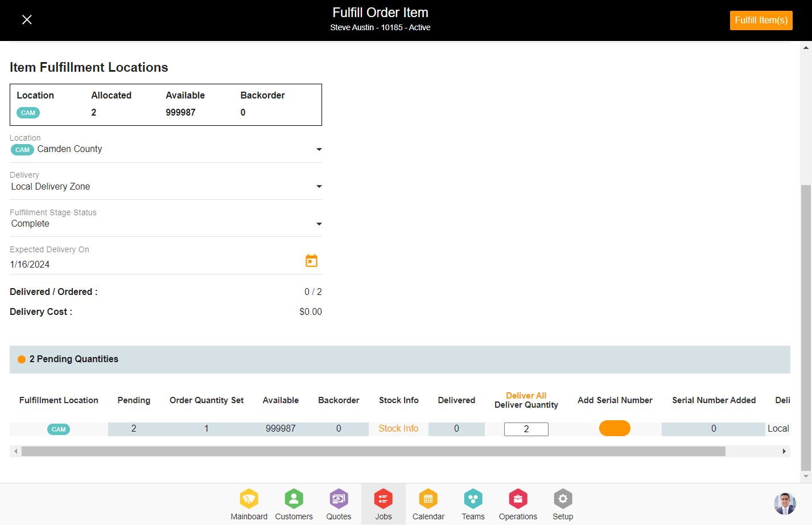The height and width of the screenshot is (525, 812).
Task: Expand the Delivery dropdown
Action: click(166, 186)
